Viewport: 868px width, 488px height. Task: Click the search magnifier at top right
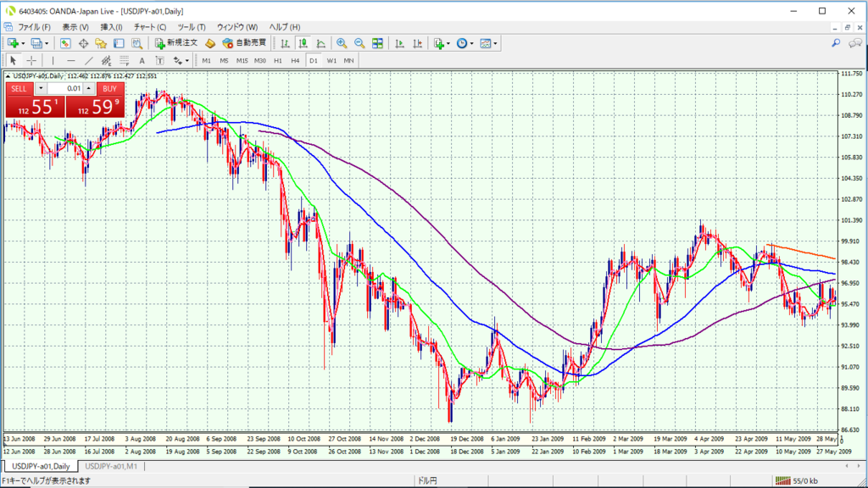point(836,43)
